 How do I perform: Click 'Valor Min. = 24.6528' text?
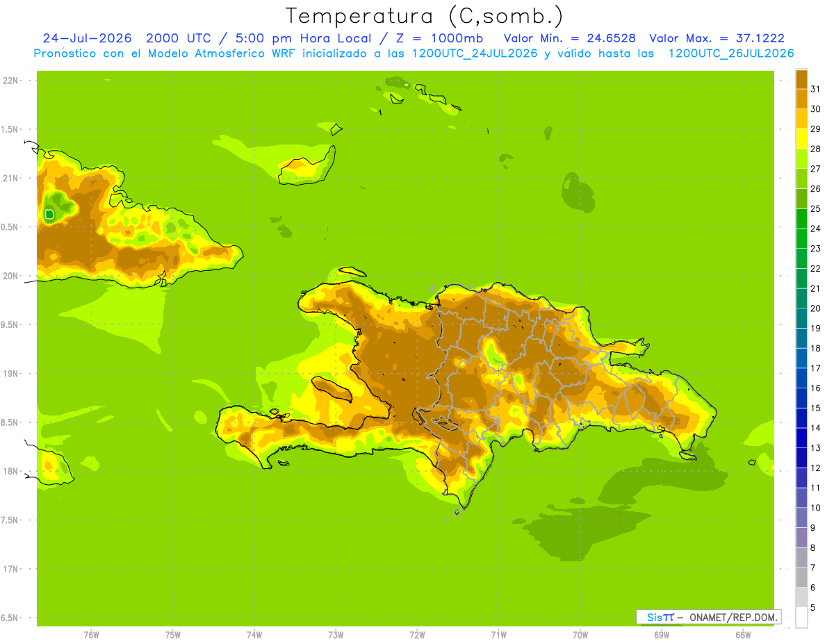point(569,38)
